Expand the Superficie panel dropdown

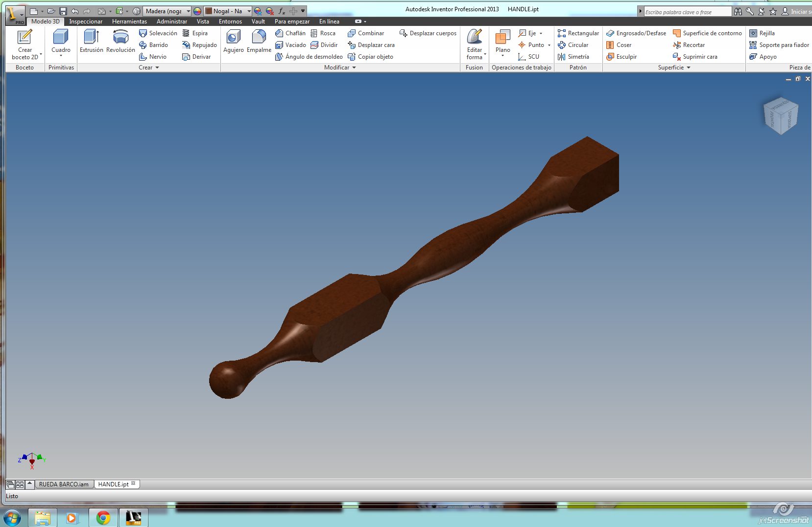point(674,68)
